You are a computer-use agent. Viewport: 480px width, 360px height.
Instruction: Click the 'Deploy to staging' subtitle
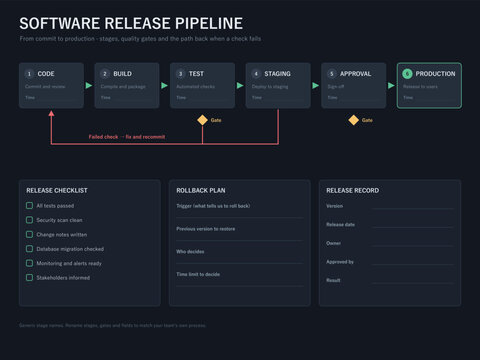click(270, 86)
